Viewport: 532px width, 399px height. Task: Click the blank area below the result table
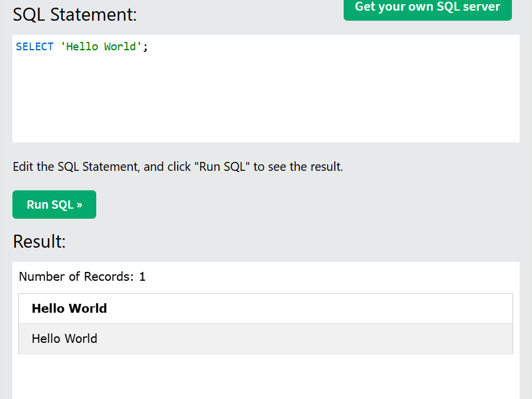point(266,377)
